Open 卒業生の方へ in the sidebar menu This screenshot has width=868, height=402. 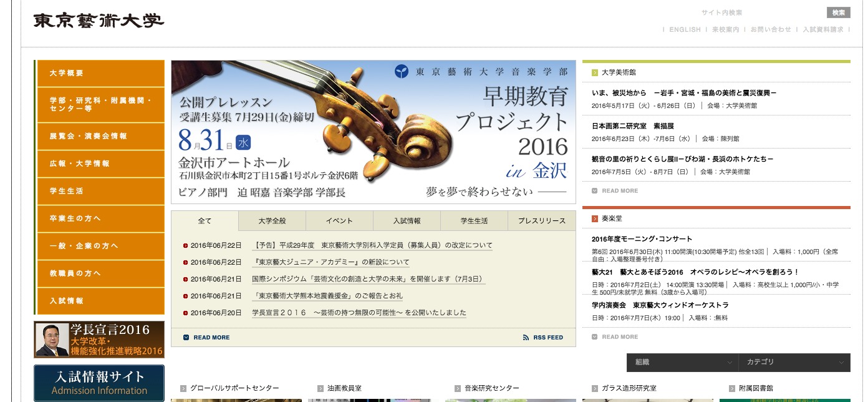(100, 218)
